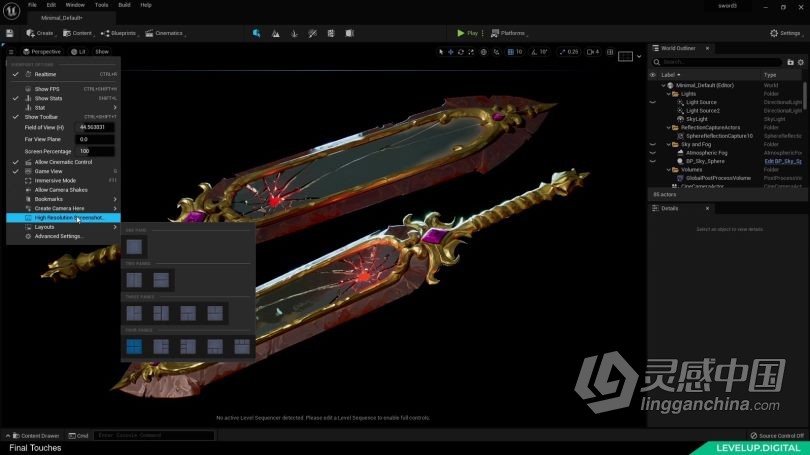Click the Field of View value field
810x455 pixels.
click(95, 127)
